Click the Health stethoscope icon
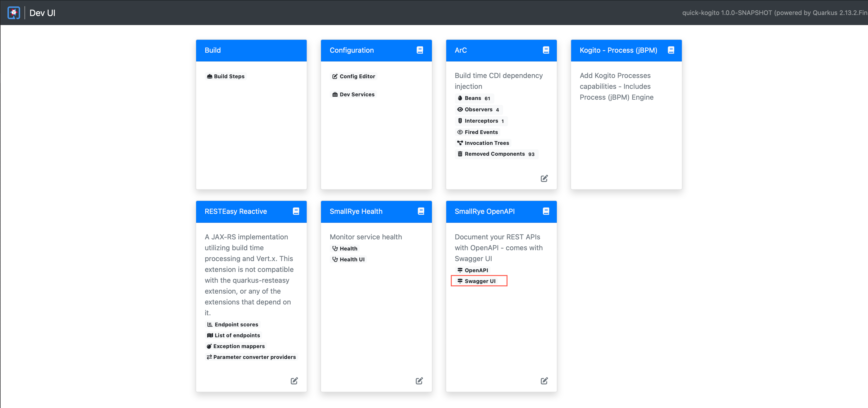The height and width of the screenshot is (408, 868). coord(335,248)
